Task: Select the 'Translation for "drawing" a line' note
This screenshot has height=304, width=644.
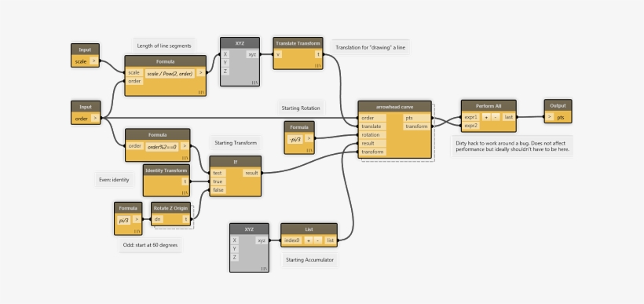Action: point(370,48)
